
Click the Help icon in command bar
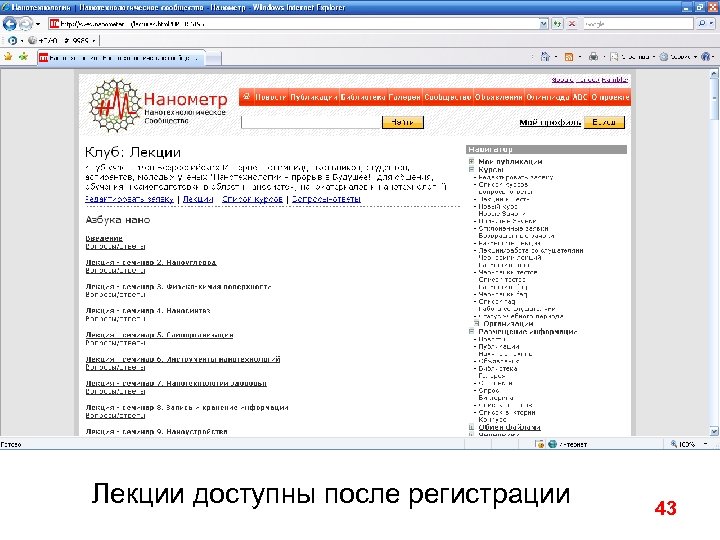point(706,57)
